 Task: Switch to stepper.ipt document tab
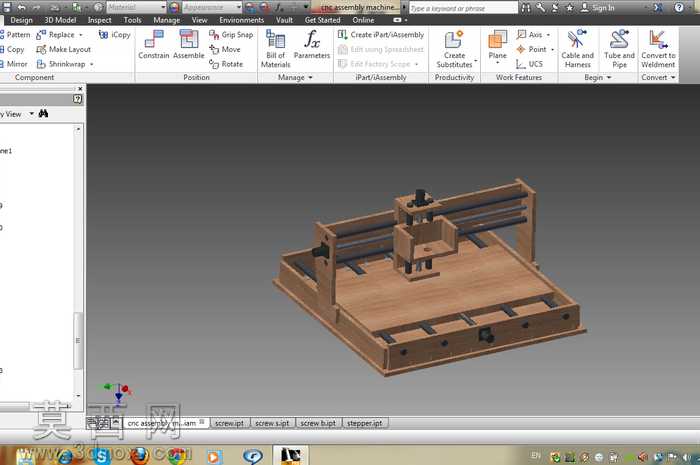pos(365,423)
